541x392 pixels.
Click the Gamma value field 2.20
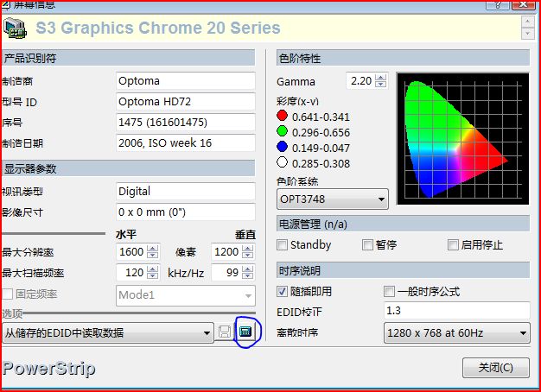point(360,81)
